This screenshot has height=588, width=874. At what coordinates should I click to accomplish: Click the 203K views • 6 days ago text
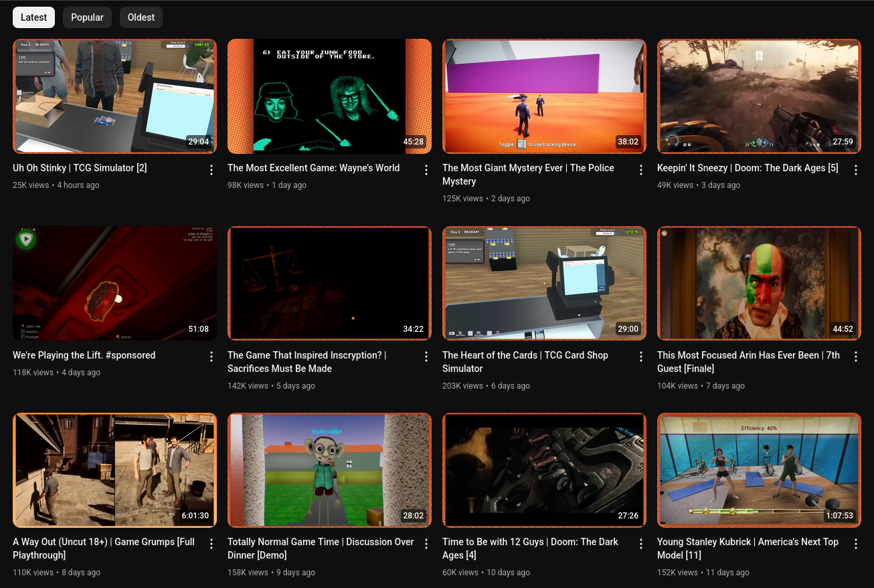tap(487, 385)
